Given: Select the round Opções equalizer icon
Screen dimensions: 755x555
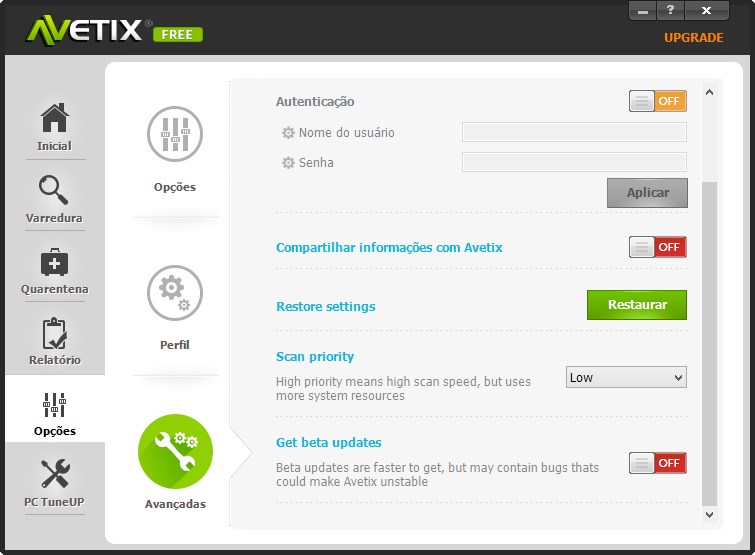Looking at the screenshot, I should click(x=175, y=134).
